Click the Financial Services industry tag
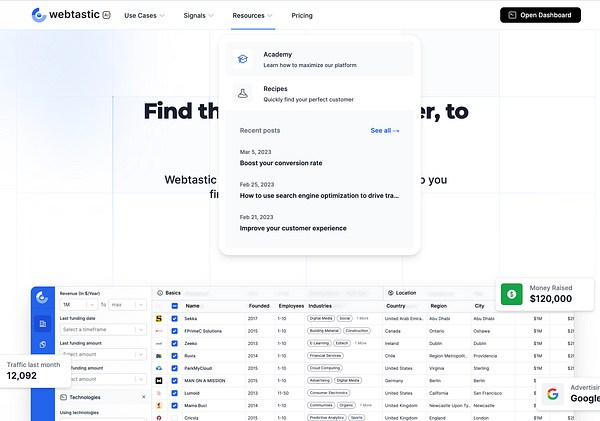Viewport: 600px width, 421px height. [325, 356]
